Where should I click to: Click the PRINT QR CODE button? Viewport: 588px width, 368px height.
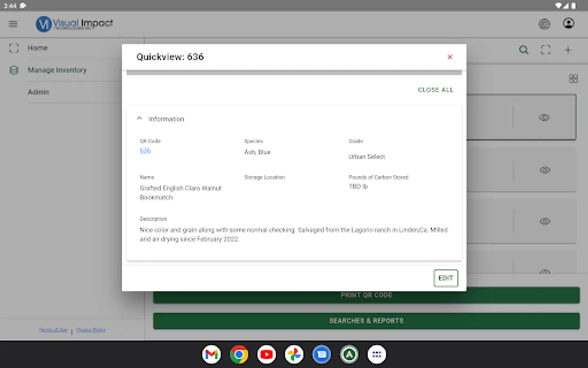pyautogui.click(x=366, y=295)
